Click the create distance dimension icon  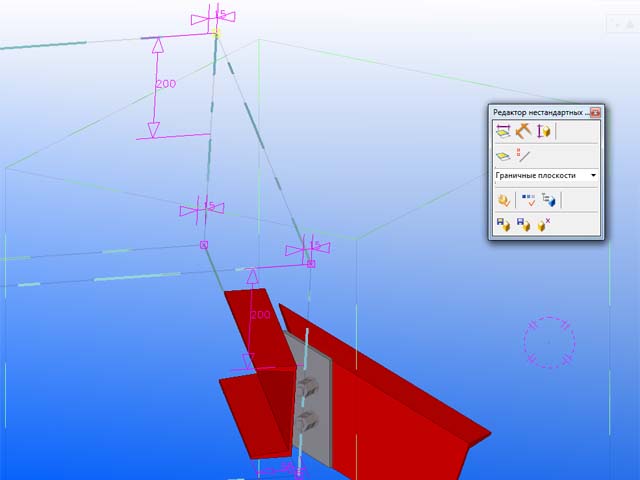pos(503,131)
